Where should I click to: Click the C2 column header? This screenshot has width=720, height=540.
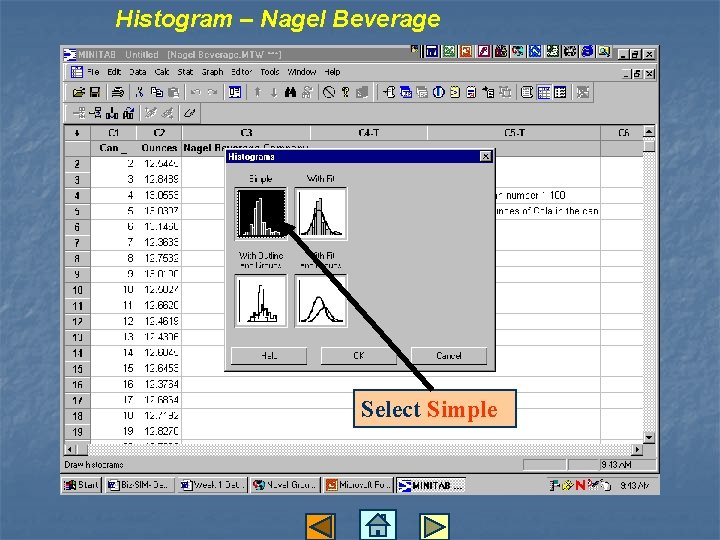click(x=159, y=133)
